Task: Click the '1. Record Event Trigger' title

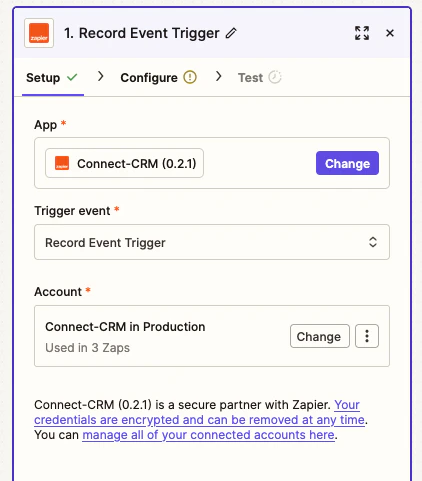Action: point(142,33)
